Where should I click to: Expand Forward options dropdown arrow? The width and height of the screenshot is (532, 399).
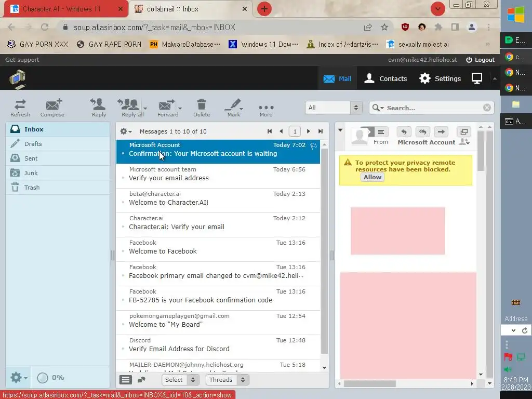tap(180, 109)
